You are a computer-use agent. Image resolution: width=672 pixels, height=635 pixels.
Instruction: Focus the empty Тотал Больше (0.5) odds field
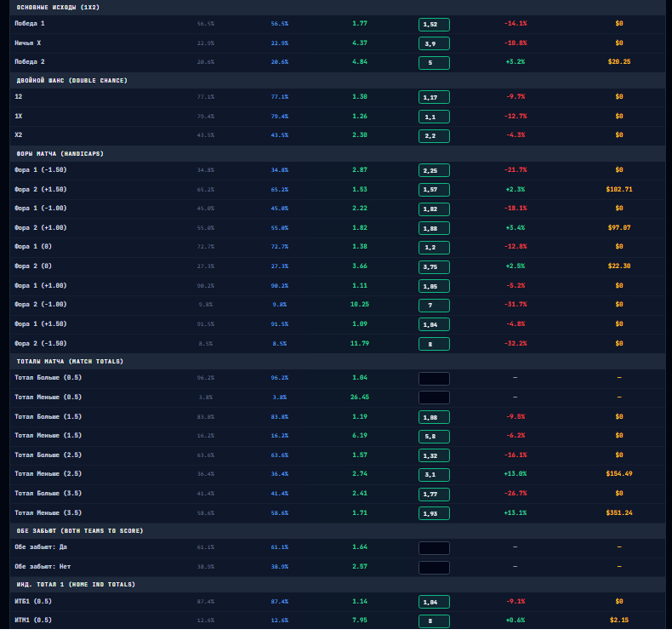434,379
